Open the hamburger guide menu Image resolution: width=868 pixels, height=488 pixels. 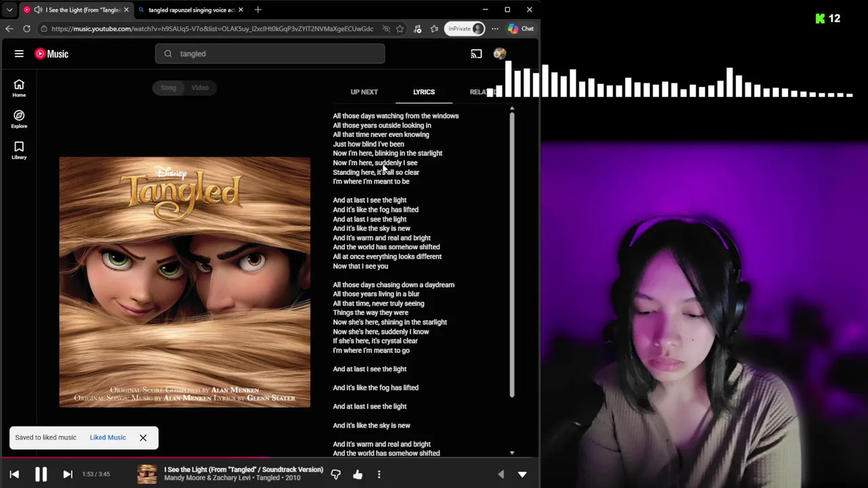pyautogui.click(x=19, y=54)
